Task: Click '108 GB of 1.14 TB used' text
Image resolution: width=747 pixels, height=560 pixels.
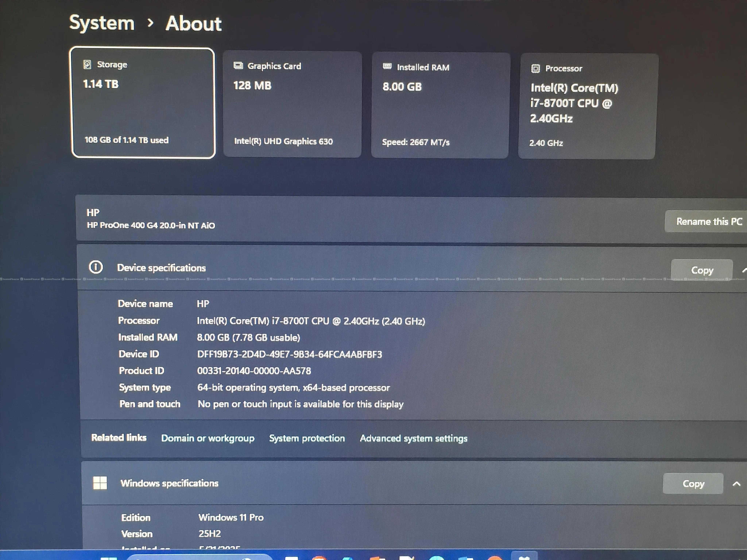Action: click(126, 140)
